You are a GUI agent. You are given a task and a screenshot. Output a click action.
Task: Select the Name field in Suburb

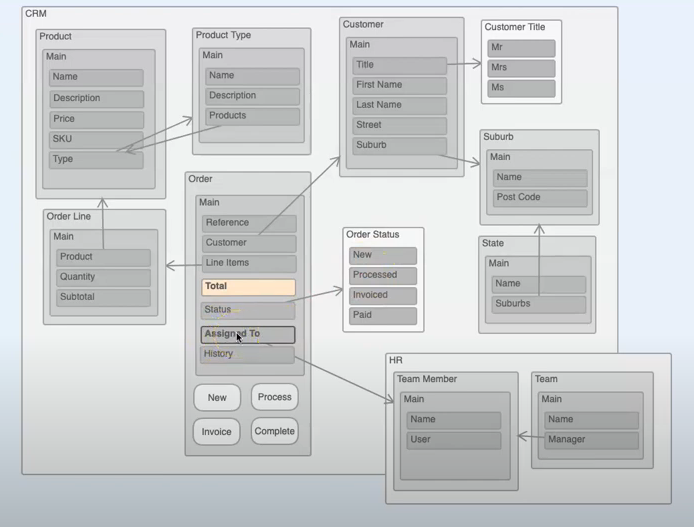pyautogui.click(x=540, y=178)
